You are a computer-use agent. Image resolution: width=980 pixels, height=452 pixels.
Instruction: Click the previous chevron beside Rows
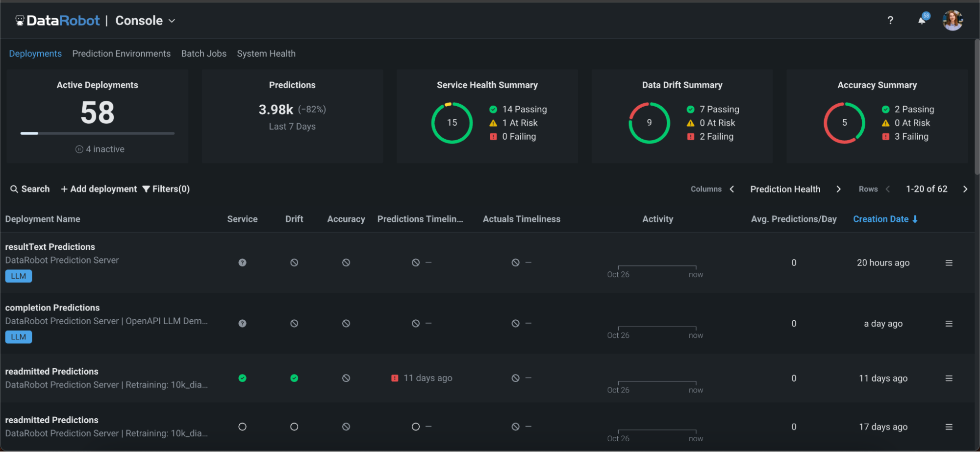(888, 189)
